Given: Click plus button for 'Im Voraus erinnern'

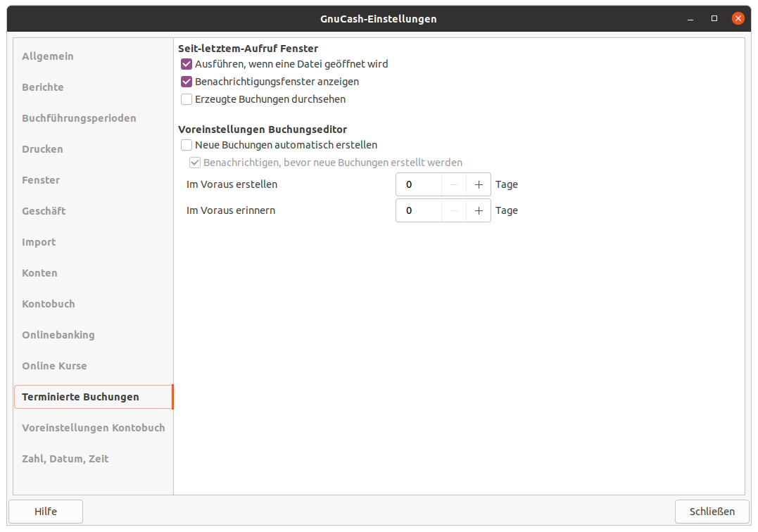Looking at the screenshot, I should [479, 210].
